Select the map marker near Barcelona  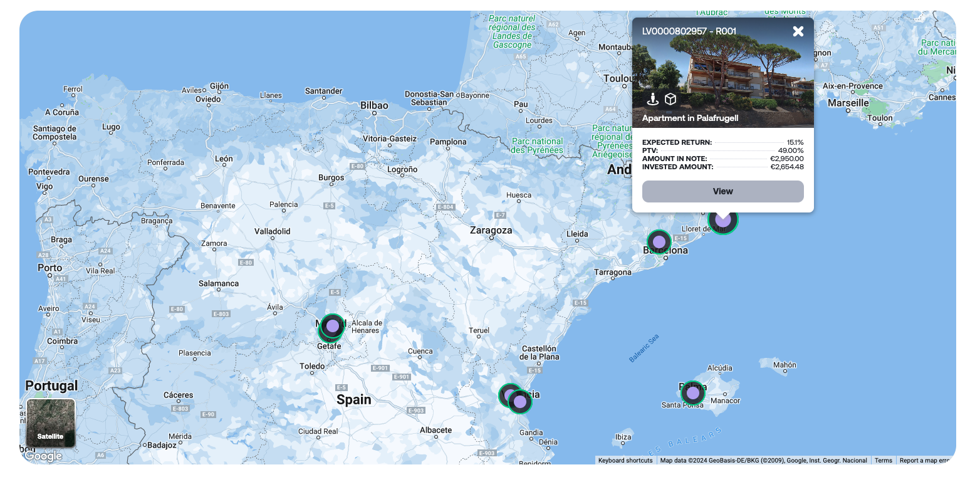point(659,242)
